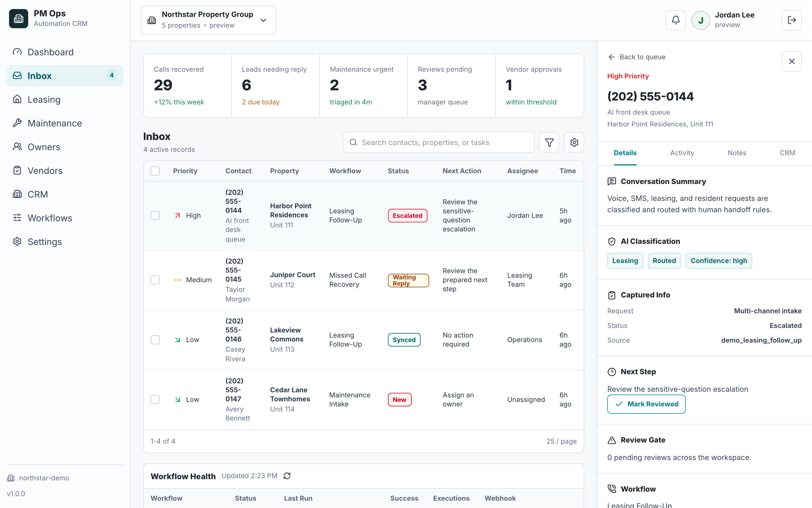Click the Leasing classification tag
812x508 pixels.
[x=625, y=261]
